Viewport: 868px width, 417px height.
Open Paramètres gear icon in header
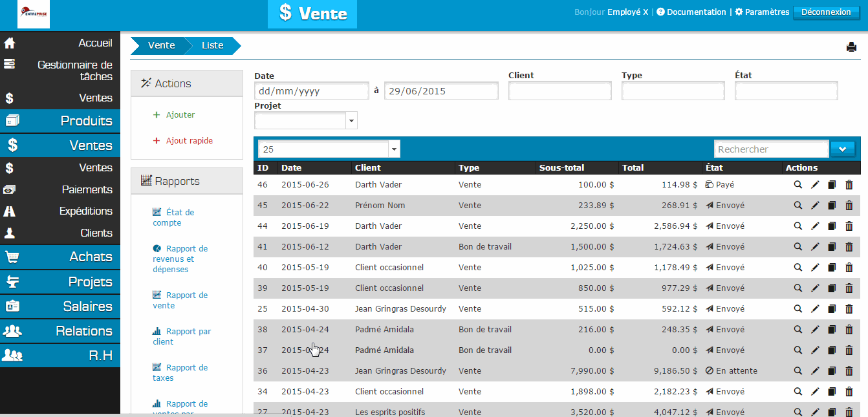(739, 12)
